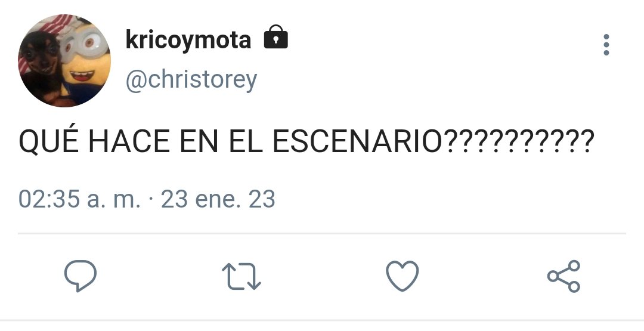
Task: Click the word EL in the tweet
Action: [245, 141]
